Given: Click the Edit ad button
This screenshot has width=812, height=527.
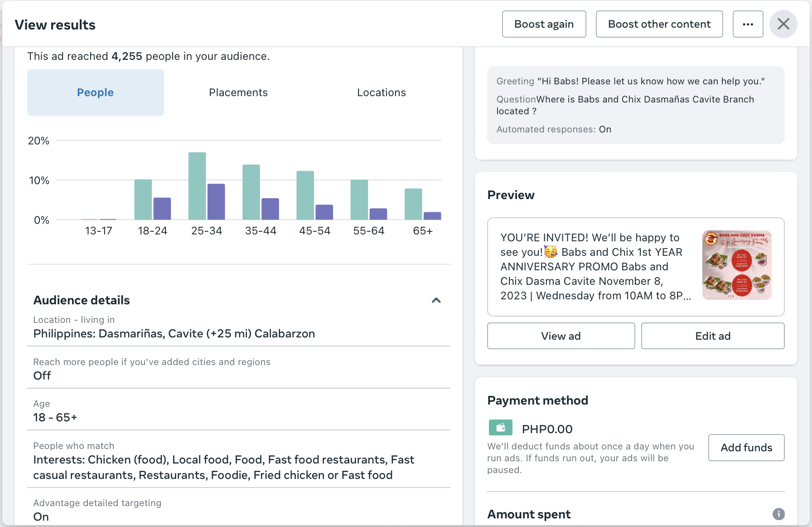Looking at the screenshot, I should [712, 336].
